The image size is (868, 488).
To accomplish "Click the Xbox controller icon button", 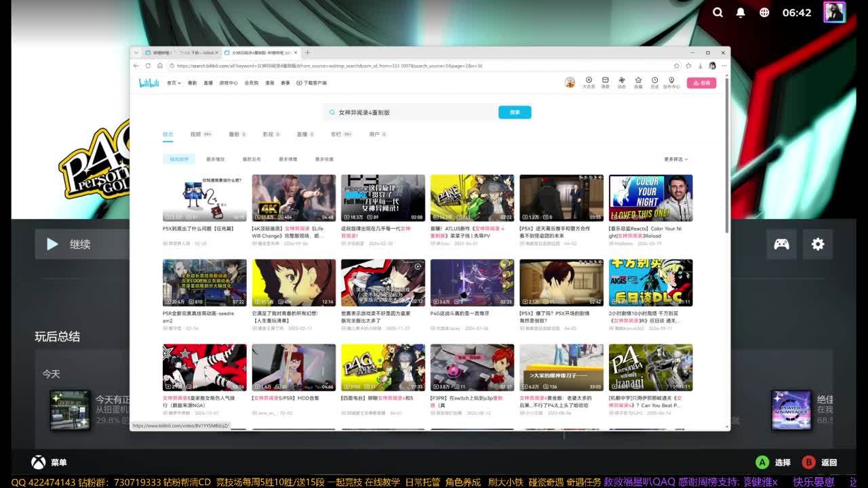I will [781, 244].
